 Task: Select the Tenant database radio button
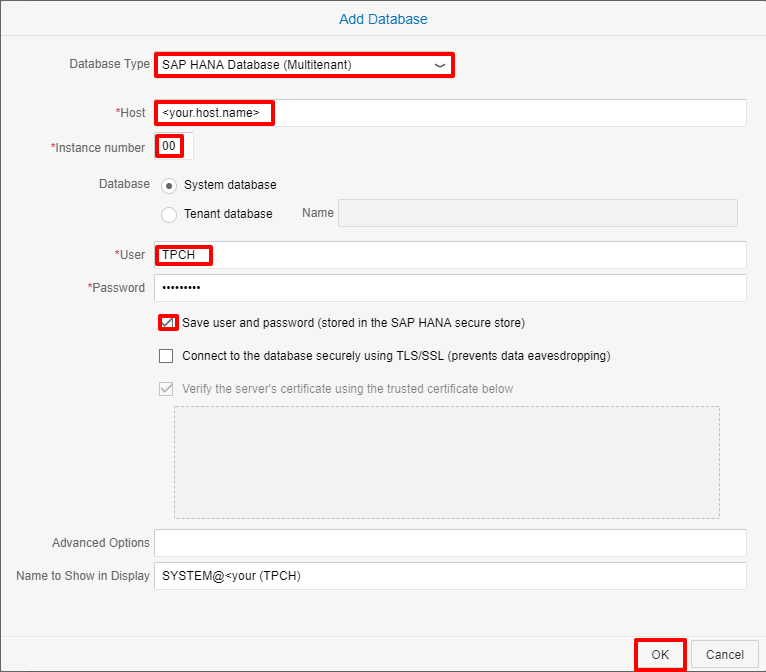point(169,214)
